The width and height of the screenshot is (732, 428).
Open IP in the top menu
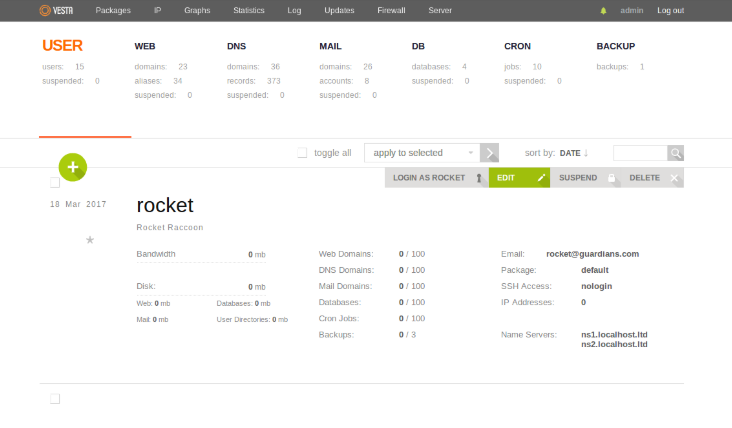point(157,10)
